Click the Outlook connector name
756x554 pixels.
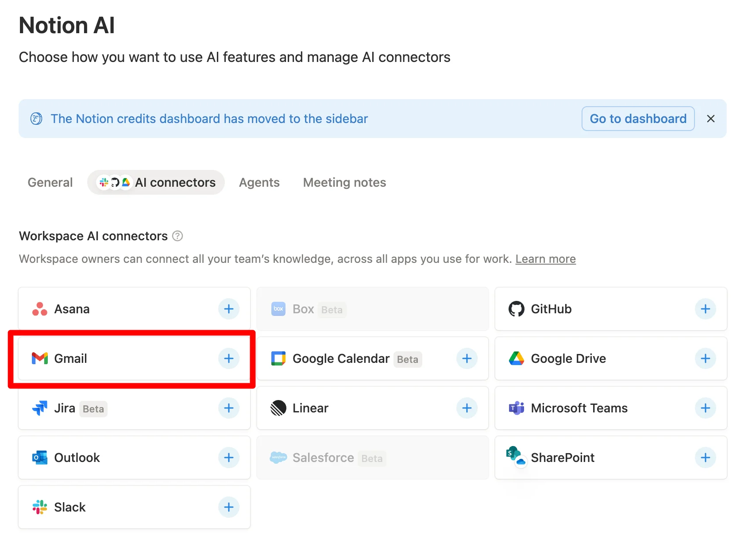(x=77, y=458)
